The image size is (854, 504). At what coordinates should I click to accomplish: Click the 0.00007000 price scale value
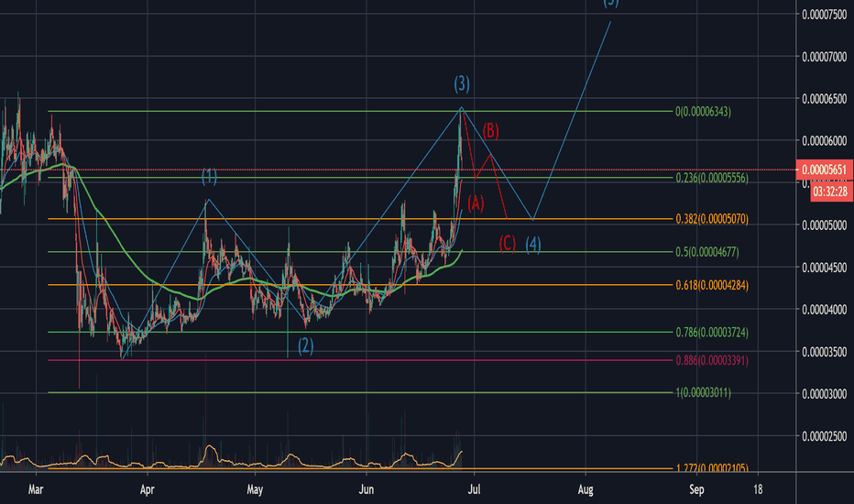tap(825, 57)
